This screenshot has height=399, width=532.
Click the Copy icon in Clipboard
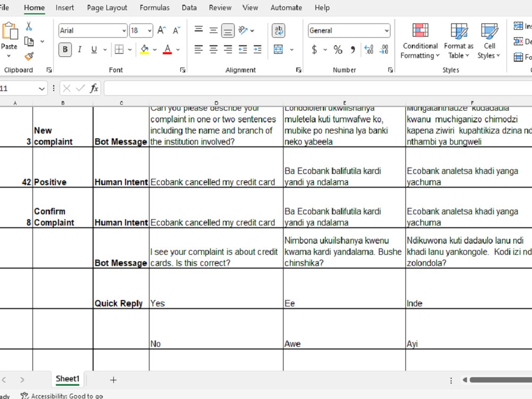click(x=29, y=41)
